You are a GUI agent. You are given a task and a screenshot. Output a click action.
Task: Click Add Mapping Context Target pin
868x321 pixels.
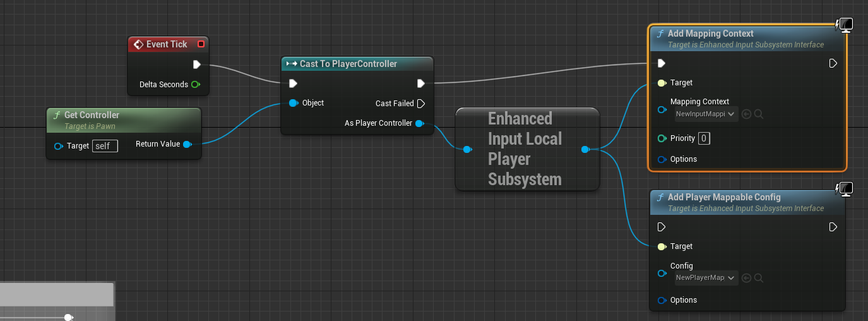coord(662,83)
